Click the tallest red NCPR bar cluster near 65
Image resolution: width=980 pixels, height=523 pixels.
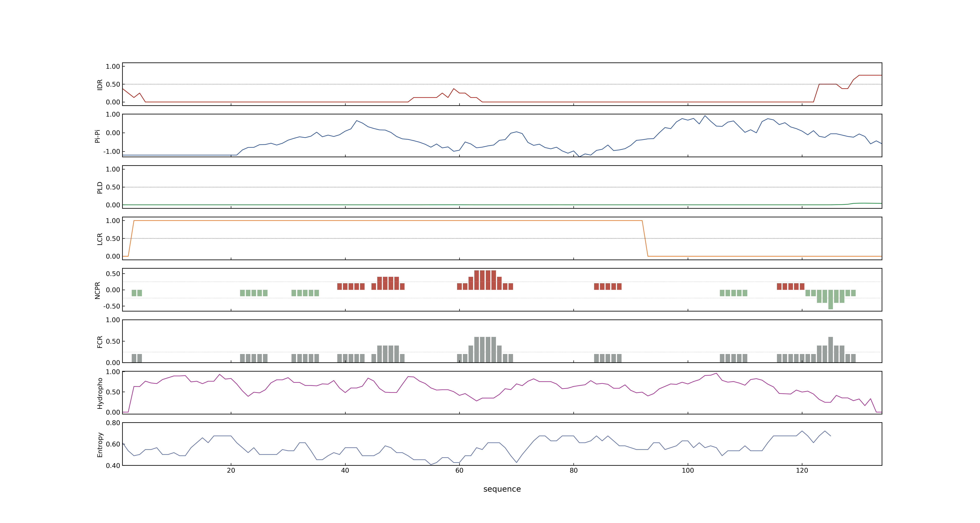(x=485, y=280)
